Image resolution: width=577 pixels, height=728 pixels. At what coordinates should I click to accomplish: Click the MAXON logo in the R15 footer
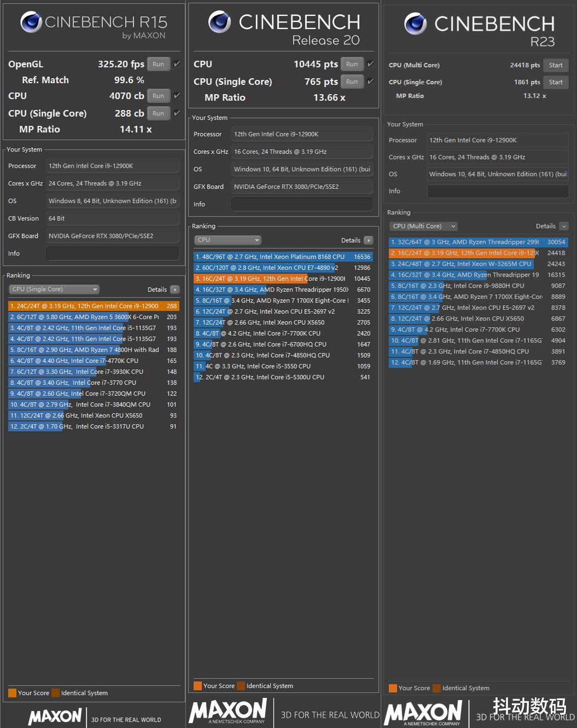pos(55,717)
